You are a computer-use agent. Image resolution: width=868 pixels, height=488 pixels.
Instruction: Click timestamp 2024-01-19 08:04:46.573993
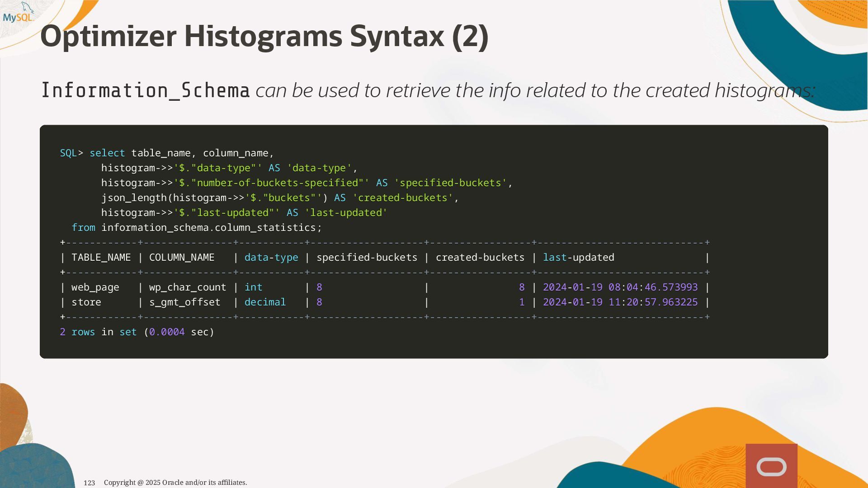pos(620,287)
